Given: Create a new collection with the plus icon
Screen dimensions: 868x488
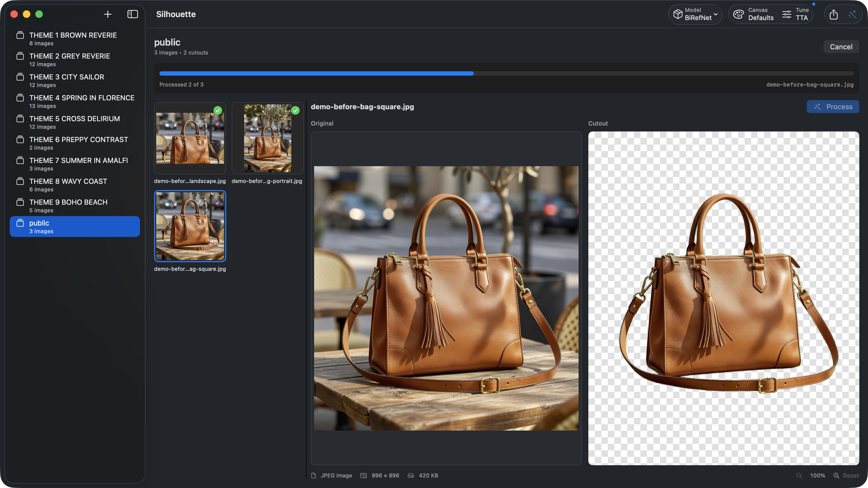Looking at the screenshot, I should [x=108, y=14].
